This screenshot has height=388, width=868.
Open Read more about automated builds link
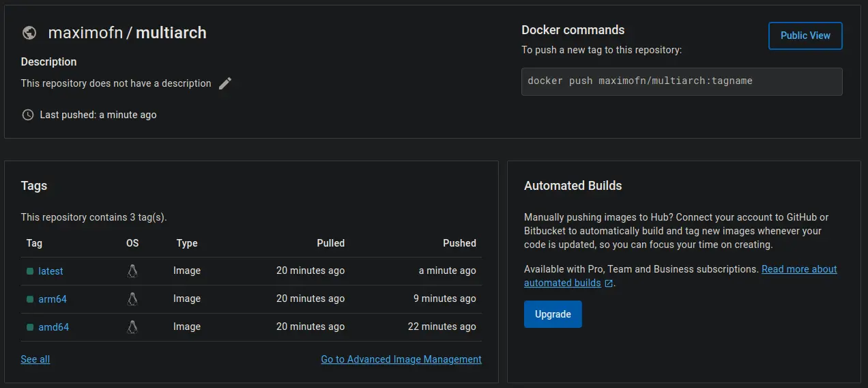[799, 269]
